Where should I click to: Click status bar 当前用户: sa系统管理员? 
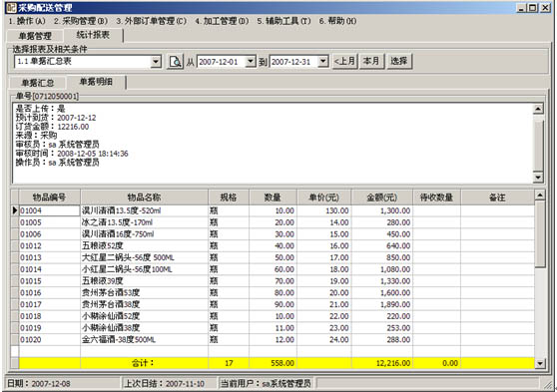pos(266,384)
